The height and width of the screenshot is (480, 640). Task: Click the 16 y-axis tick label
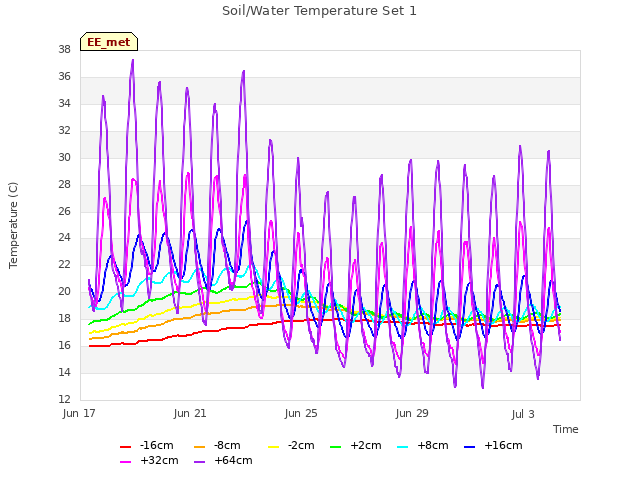[x=64, y=345]
